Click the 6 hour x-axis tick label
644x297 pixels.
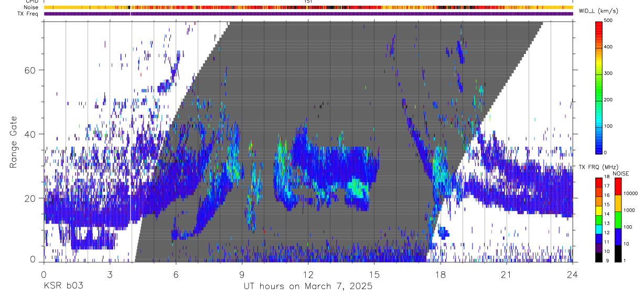pyautogui.click(x=176, y=274)
